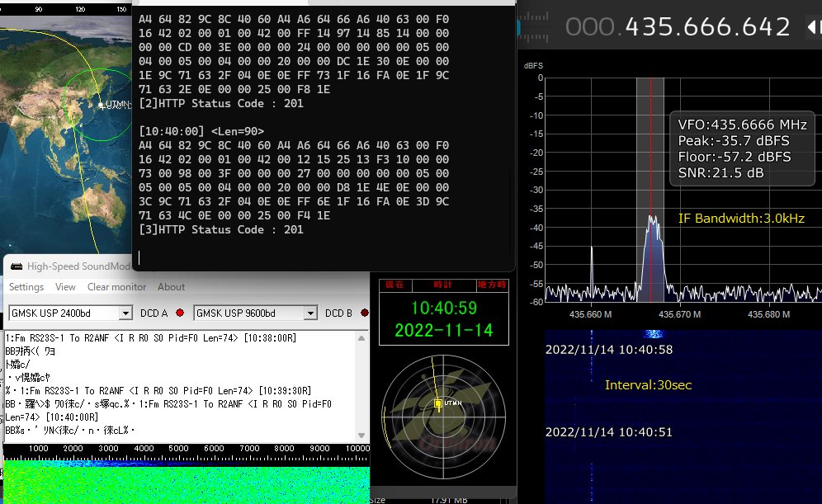Screen dimensions: 822x504
Task: Open the Settings menu in SoundModem
Action: click(x=26, y=287)
